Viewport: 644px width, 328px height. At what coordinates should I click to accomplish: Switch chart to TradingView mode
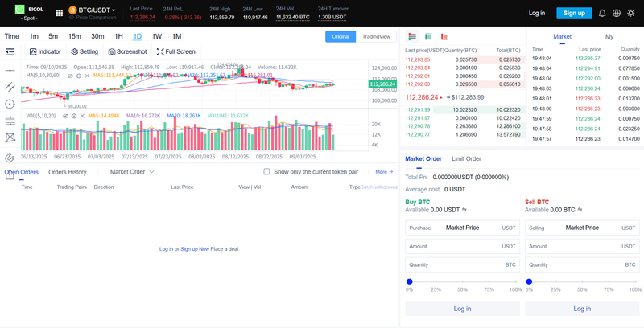click(376, 36)
